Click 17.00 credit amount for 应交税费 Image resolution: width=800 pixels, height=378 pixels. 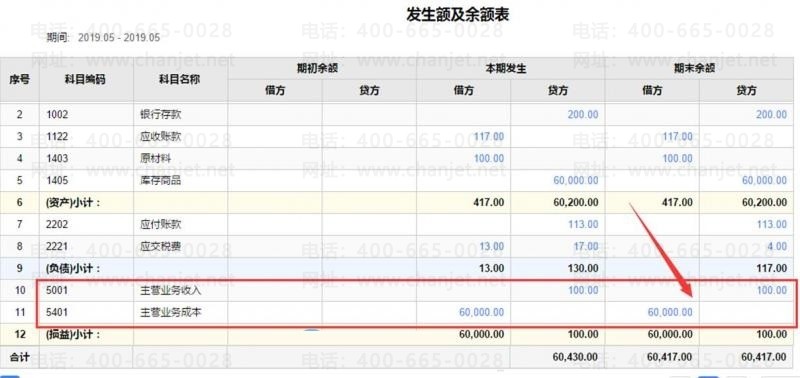[586, 246]
